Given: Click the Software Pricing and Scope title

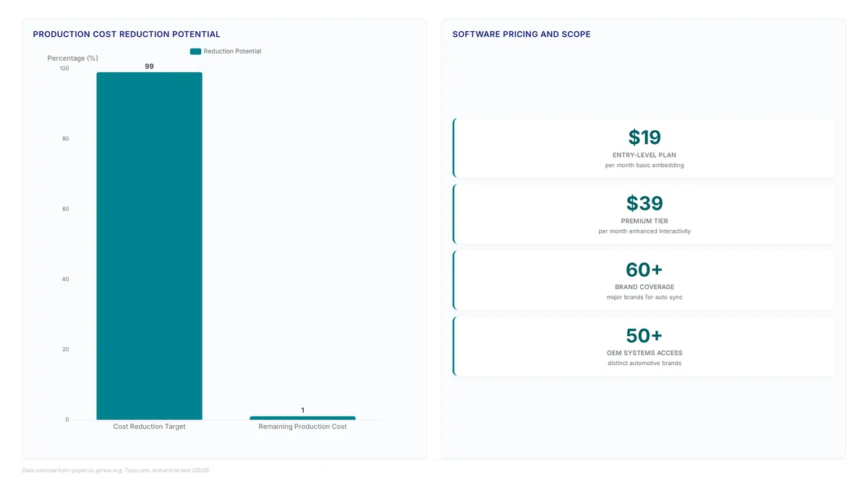Looking at the screenshot, I should pos(522,34).
